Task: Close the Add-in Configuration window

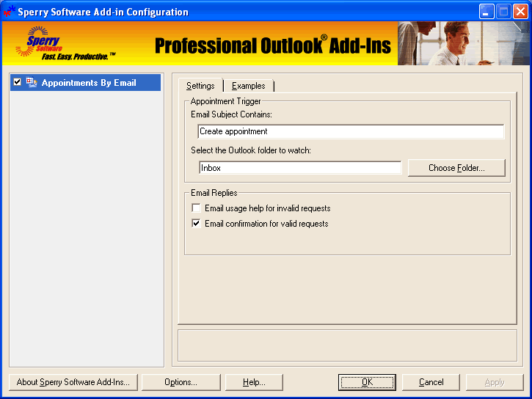Action: point(520,12)
